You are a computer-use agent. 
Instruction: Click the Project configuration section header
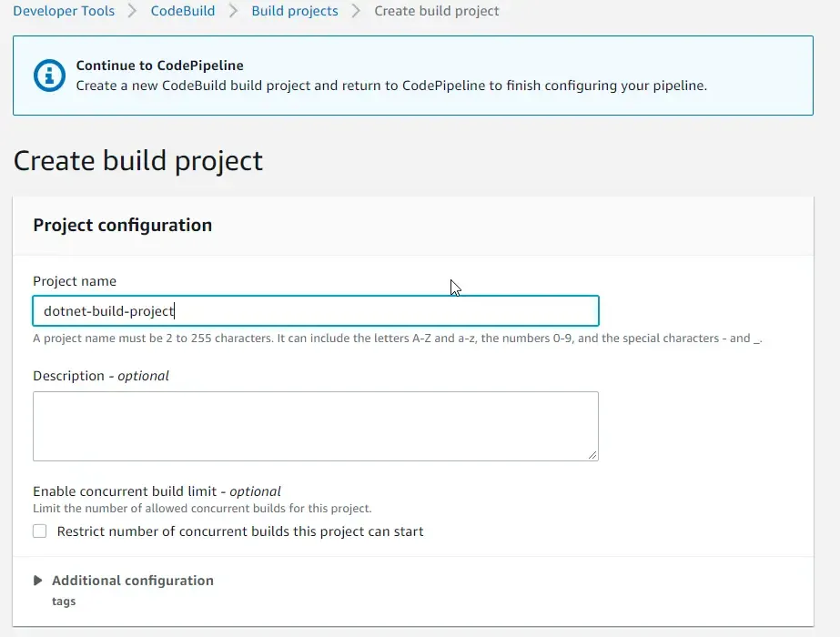(x=122, y=225)
